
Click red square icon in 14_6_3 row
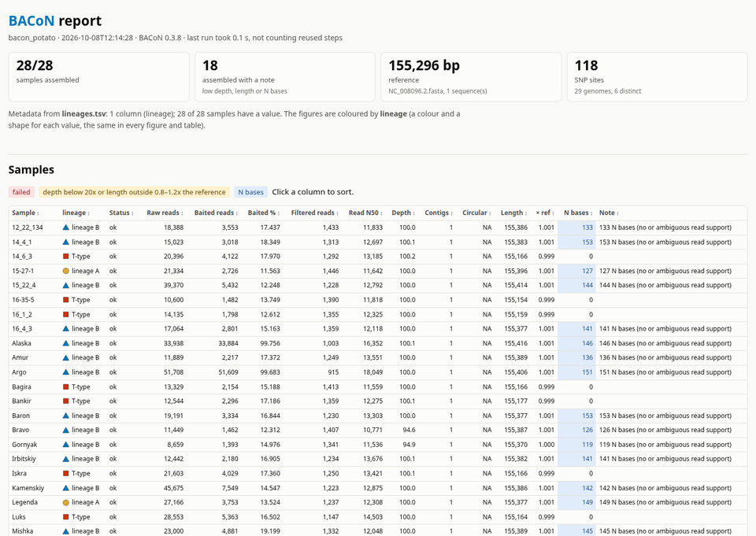tap(66, 257)
